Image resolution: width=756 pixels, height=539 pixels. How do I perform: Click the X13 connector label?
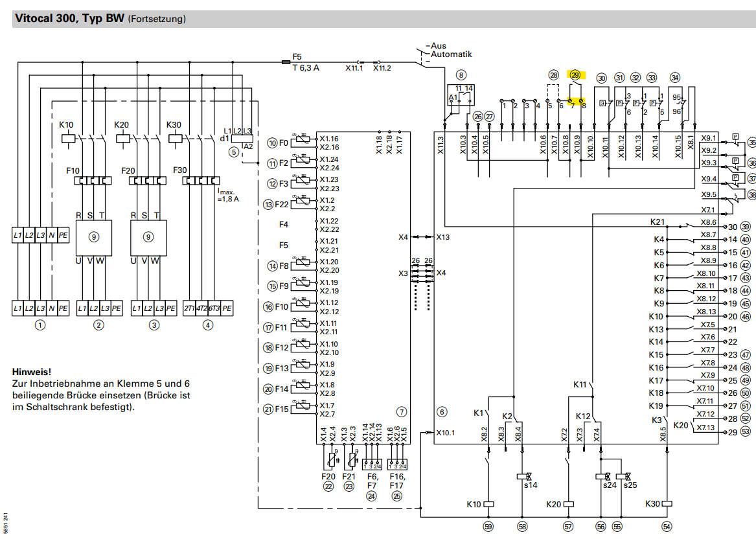tap(443, 237)
